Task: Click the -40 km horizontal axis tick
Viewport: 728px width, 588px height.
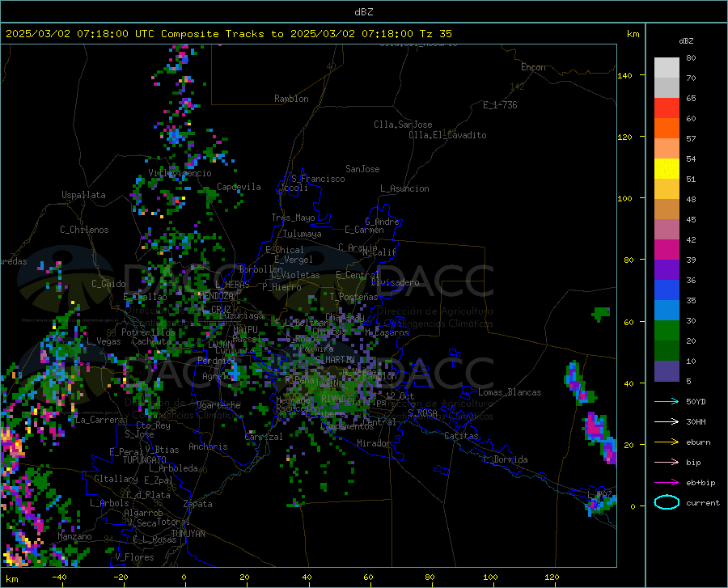Action: click(59, 577)
